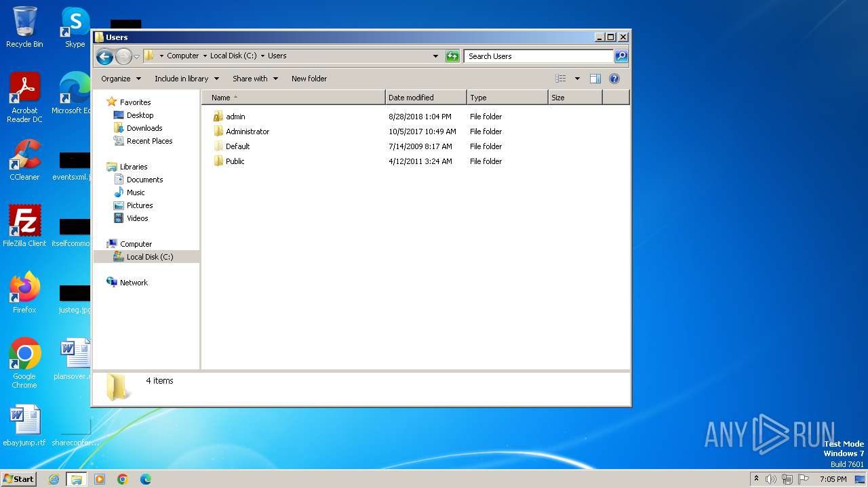Click the Forward navigation arrow
Screen dimensions: 868x488
coord(123,56)
